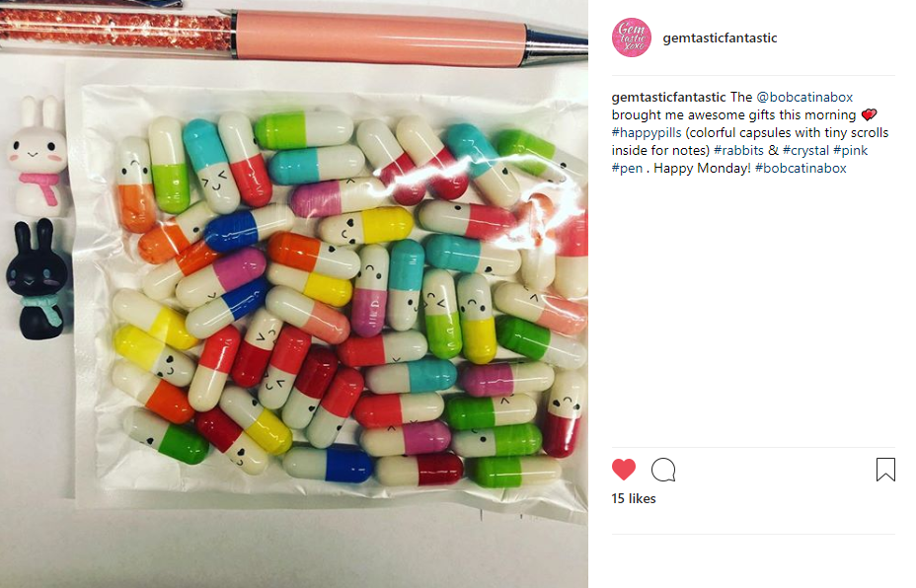
Task: Open the @bobcatinabox mention
Action: tap(804, 97)
